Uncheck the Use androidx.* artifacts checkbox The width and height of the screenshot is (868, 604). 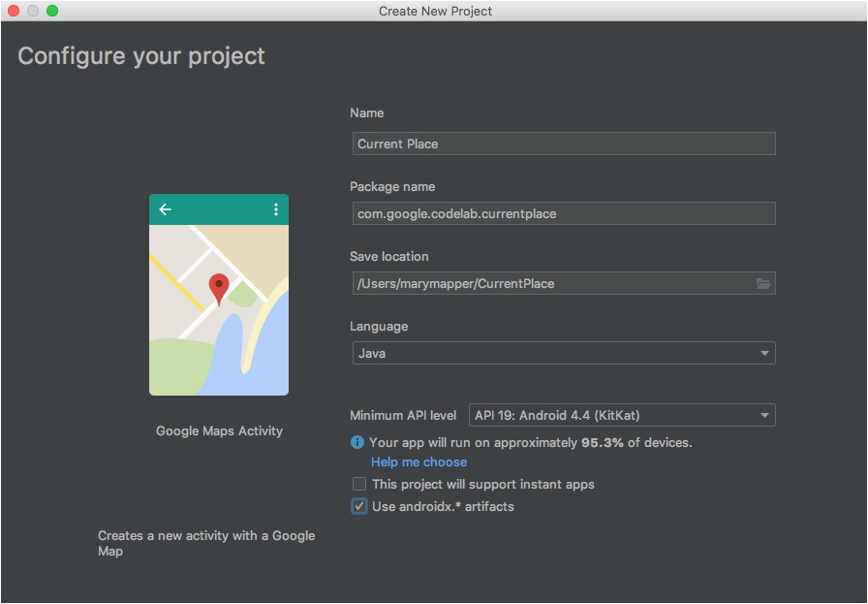(359, 506)
